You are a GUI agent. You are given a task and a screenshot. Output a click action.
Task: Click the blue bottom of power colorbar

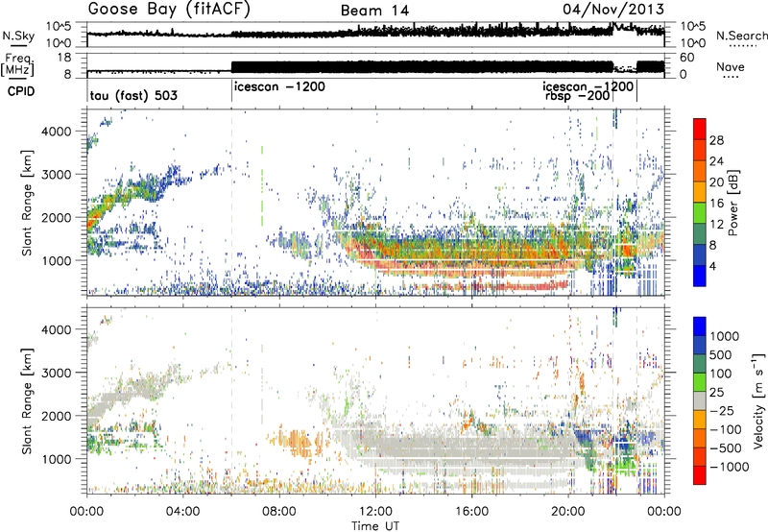tap(700, 277)
